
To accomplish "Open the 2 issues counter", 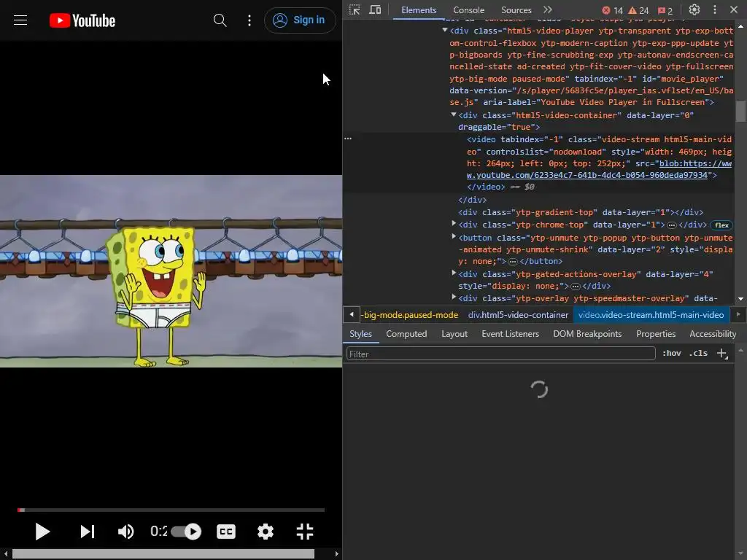I will coord(665,10).
